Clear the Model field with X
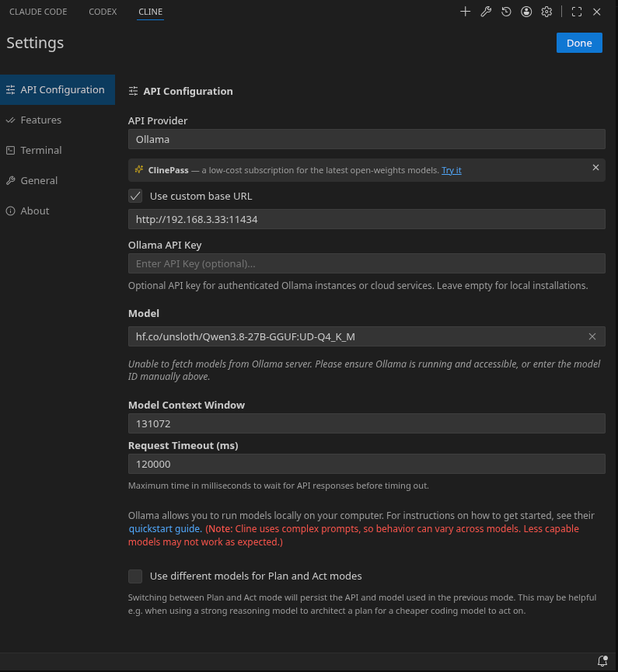The image size is (618, 672). point(592,336)
